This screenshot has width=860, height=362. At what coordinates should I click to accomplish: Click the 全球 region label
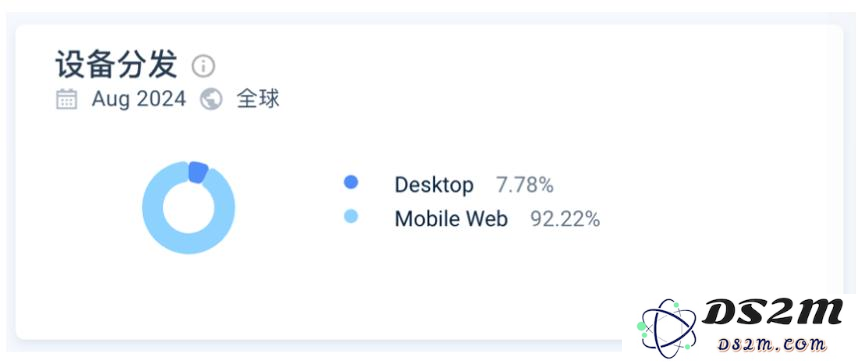tap(258, 99)
